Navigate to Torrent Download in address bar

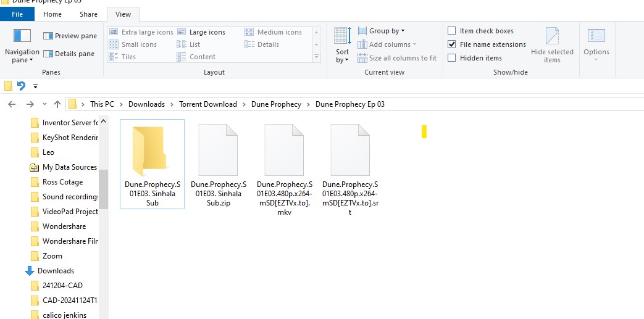pyautogui.click(x=208, y=104)
